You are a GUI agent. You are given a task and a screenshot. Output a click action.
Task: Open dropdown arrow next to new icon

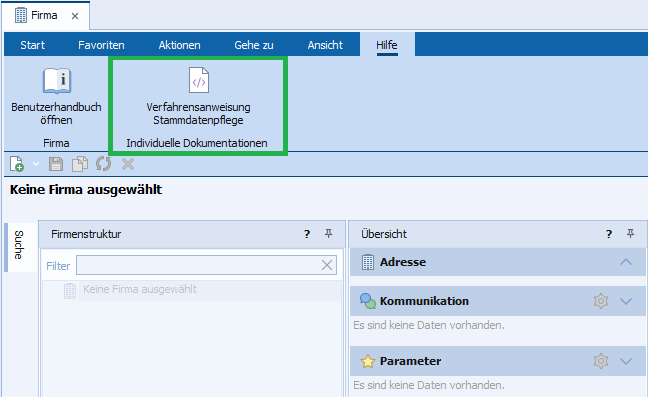(35, 164)
